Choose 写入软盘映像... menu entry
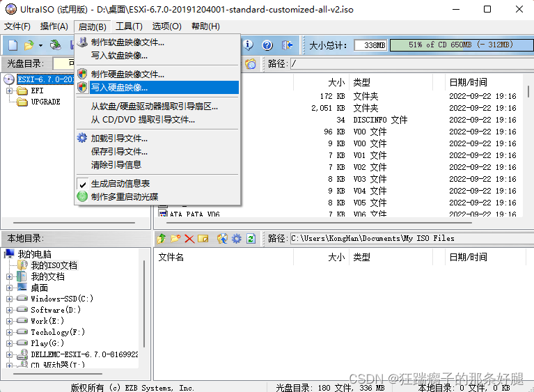 point(157,56)
